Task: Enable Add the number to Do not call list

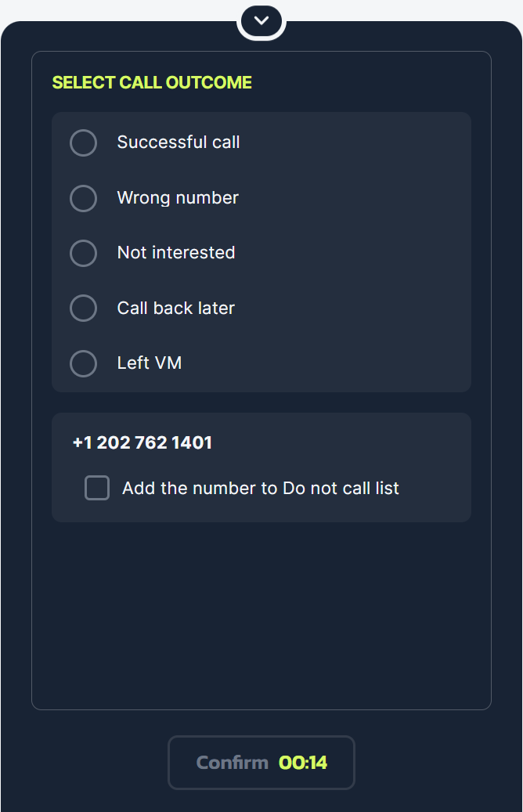Action: (x=96, y=487)
